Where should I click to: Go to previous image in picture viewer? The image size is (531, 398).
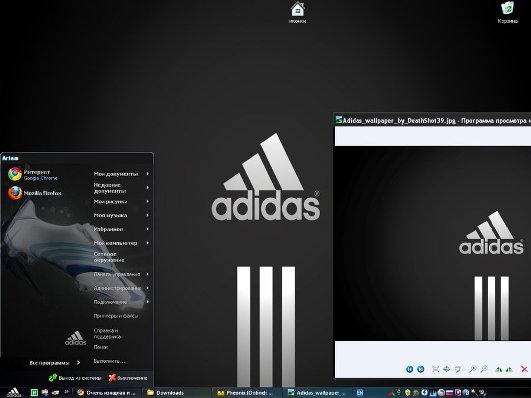pos(409,369)
